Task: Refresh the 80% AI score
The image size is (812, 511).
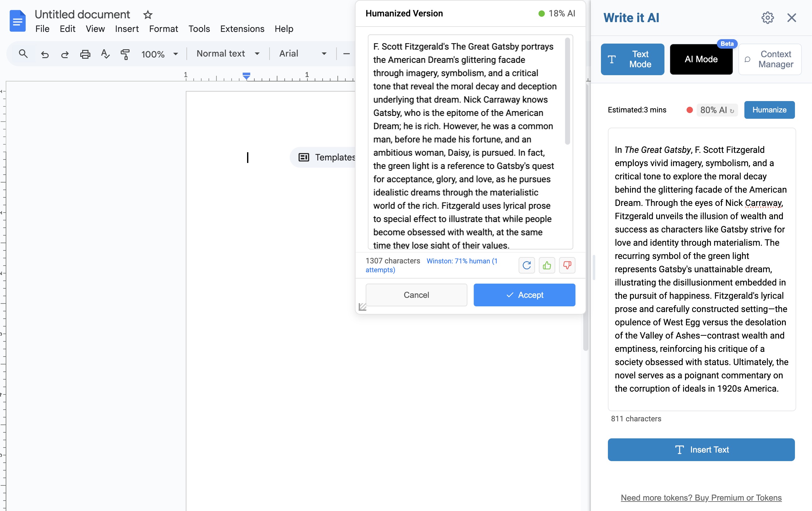Action: [732, 111]
